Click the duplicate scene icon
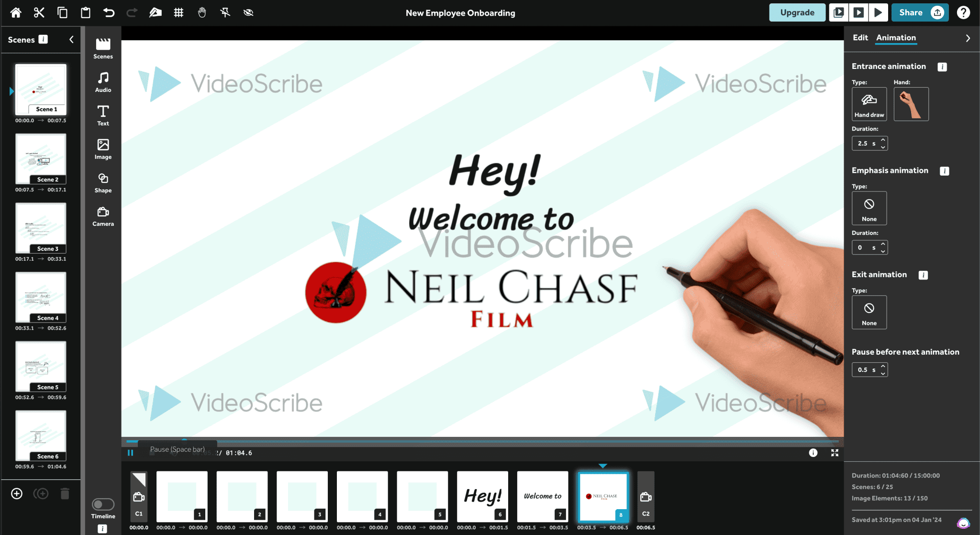 (41, 493)
